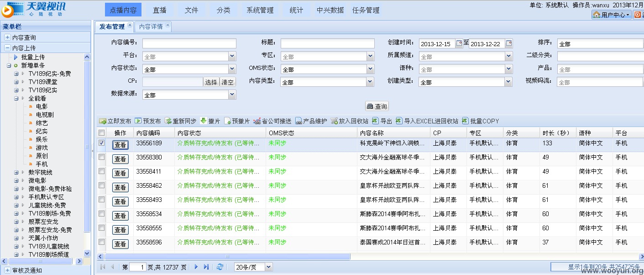644x275 pixels.
Task: Click the 标题 input field
Action: click(x=327, y=43)
